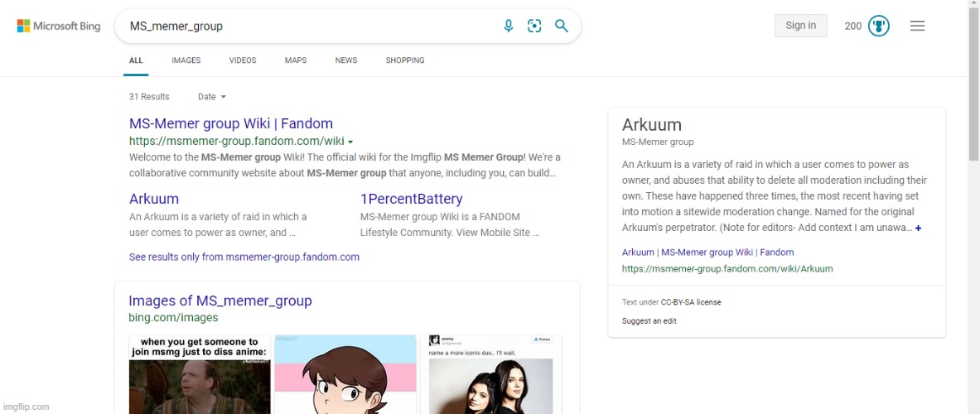The height and width of the screenshot is (414, 980).
Task: Open the cartoon character image thumbnail
Action: coord(345,374)
